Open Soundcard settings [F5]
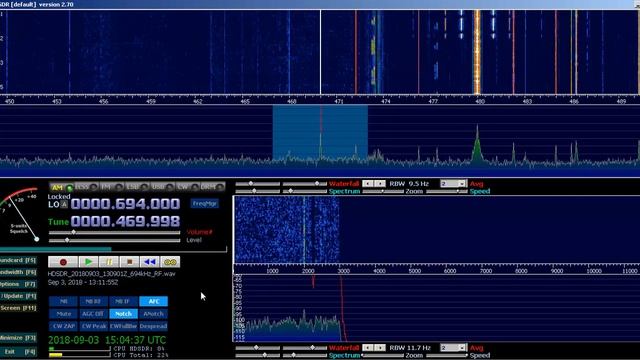 click(18, 260)
